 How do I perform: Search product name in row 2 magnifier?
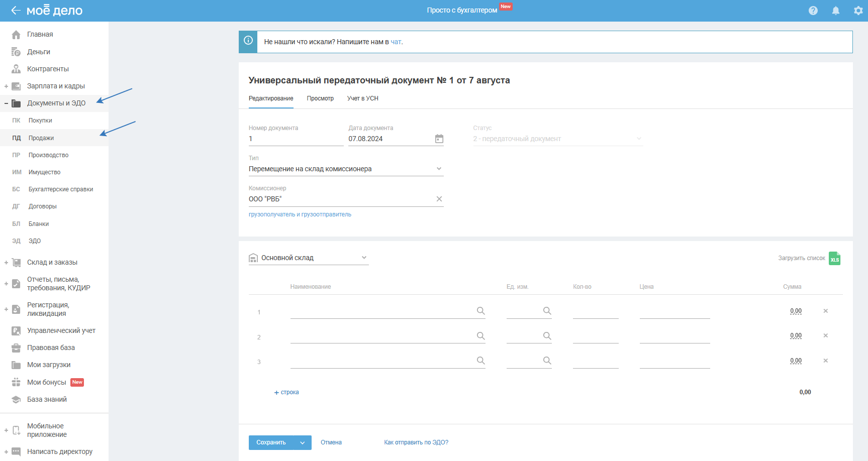coord(480,335)
